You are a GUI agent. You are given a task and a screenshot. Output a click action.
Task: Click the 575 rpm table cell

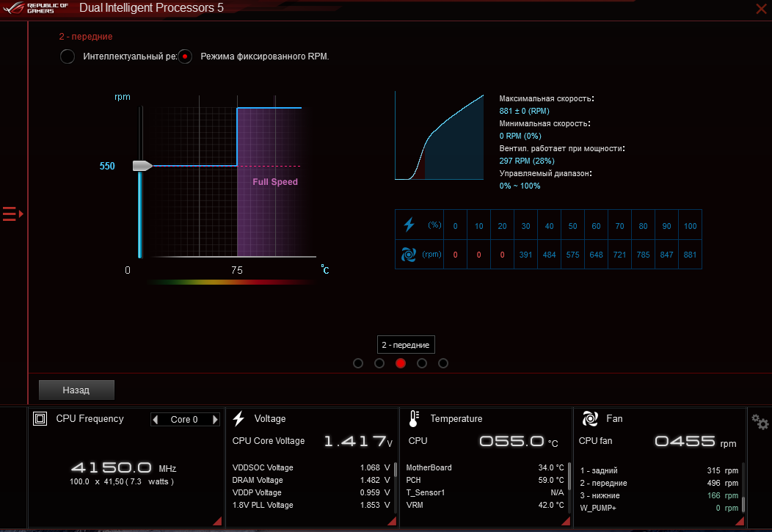coord(572,255)
